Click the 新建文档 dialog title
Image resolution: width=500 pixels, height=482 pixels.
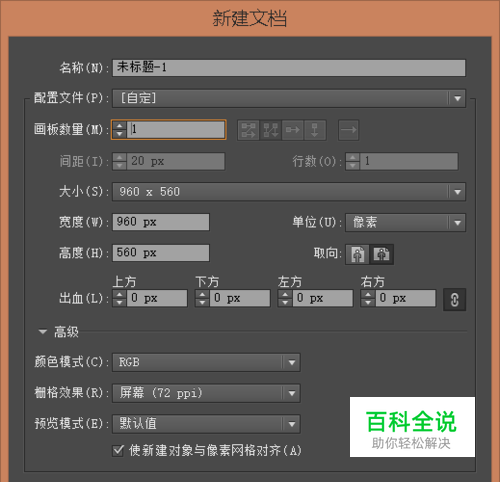(250, 19)
